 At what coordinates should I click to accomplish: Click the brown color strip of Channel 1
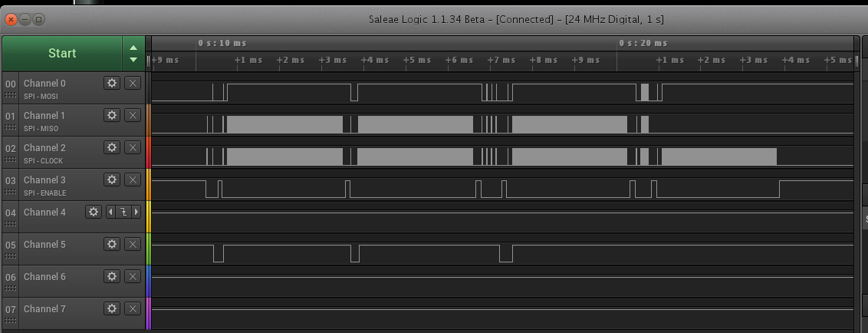(148, 120)
